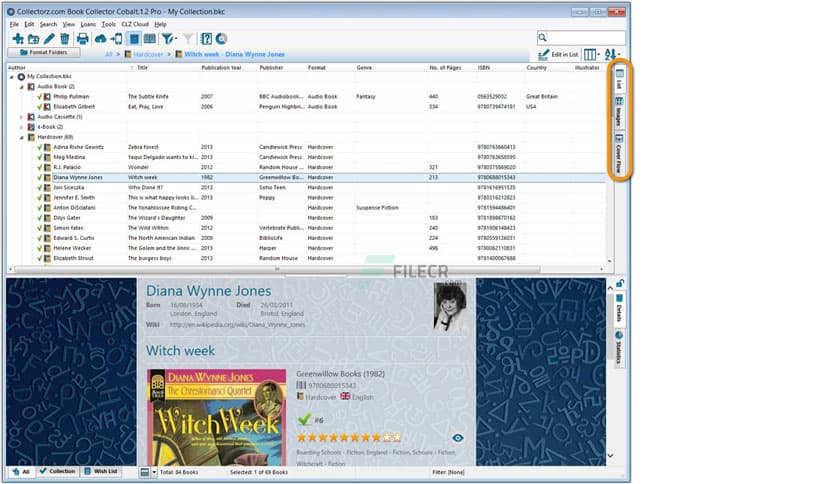Open layout dropdown arrow in status bar
This screenshot has height=484, width=836.
click(x=154, y=472)
